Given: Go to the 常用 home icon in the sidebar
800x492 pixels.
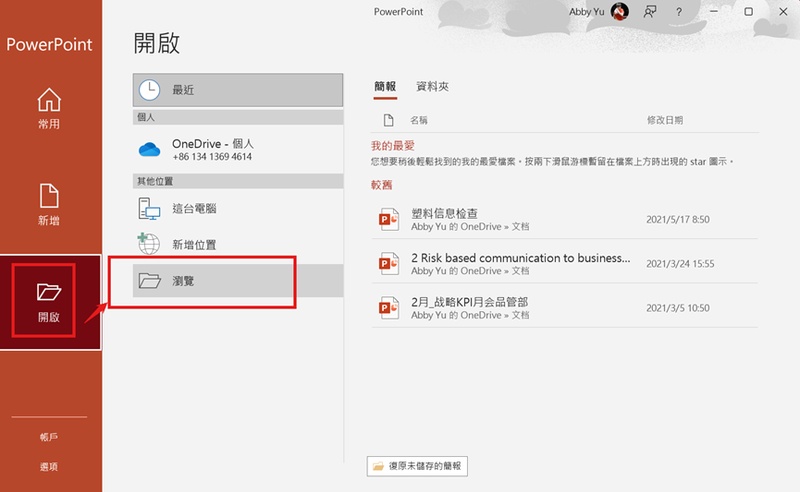Looking at the screenshot, I should pos(49,100).
